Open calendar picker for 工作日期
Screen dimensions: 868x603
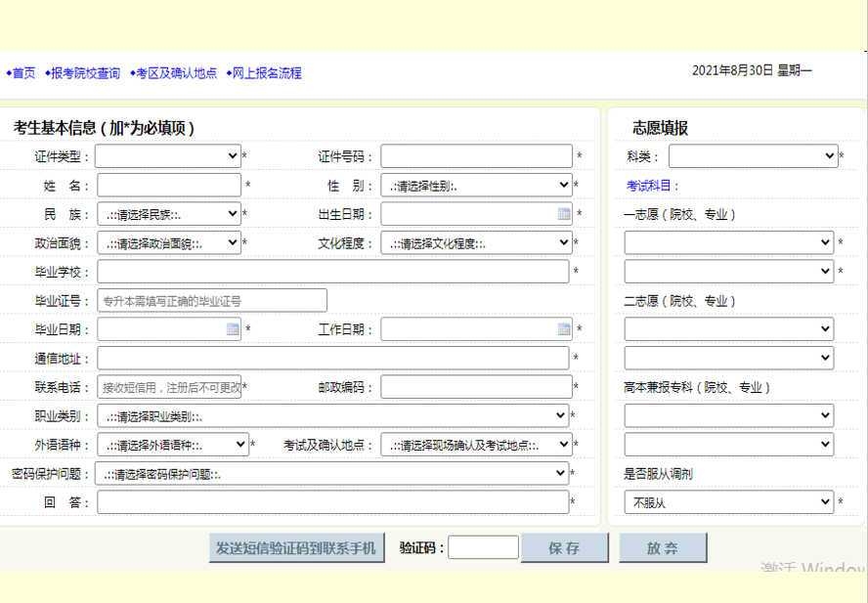coord(564,329)
